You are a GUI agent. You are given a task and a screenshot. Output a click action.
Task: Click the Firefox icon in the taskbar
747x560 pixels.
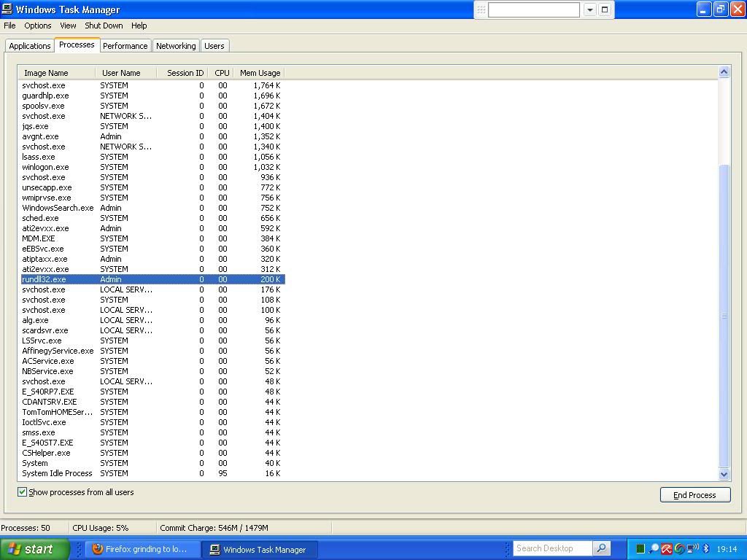98,549
